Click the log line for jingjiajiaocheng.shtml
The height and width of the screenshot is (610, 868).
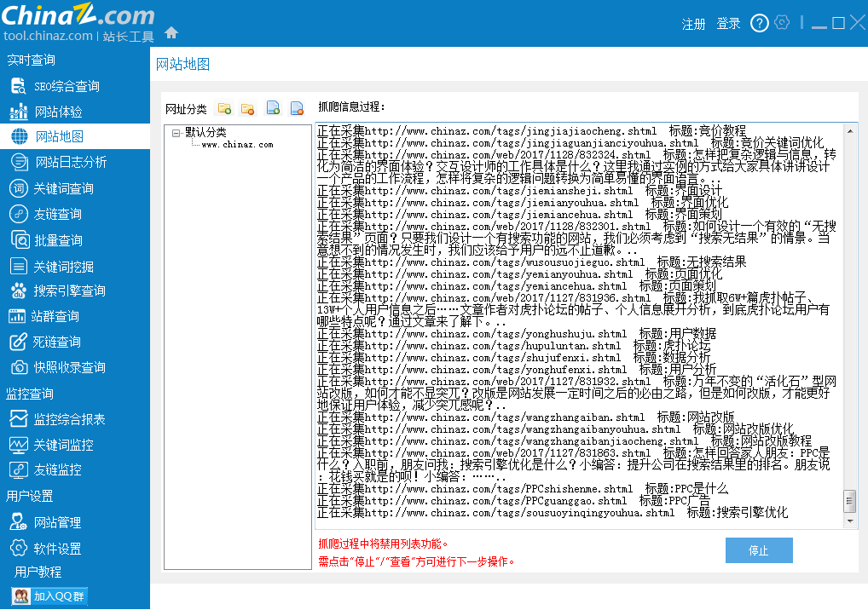(x=531, y=131)
